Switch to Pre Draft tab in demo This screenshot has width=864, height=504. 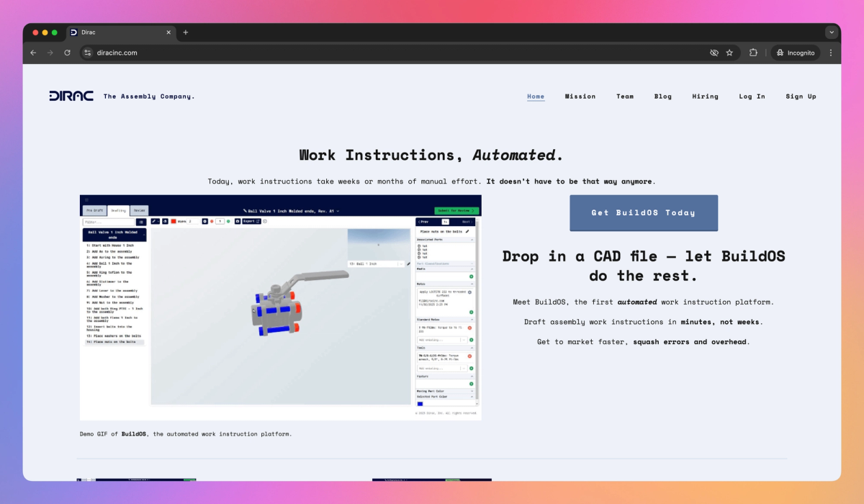(x=94, y=210)
